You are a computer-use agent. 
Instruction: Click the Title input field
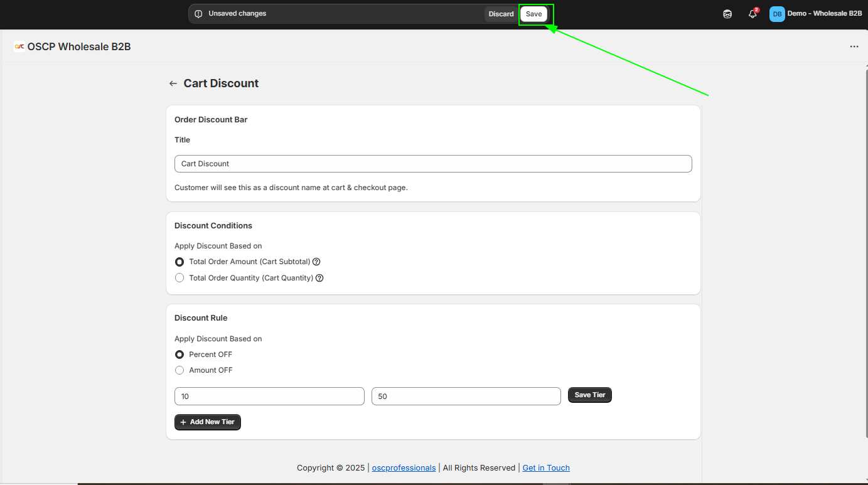coord(433,164)
